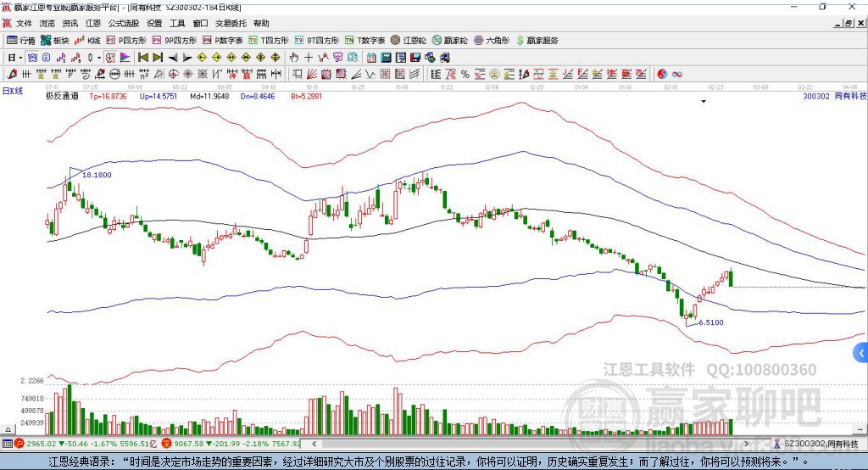Click the floppy disk save icon
Image resolution: width=868 pixels, height=470 pixels.
[x=415, y=58]
